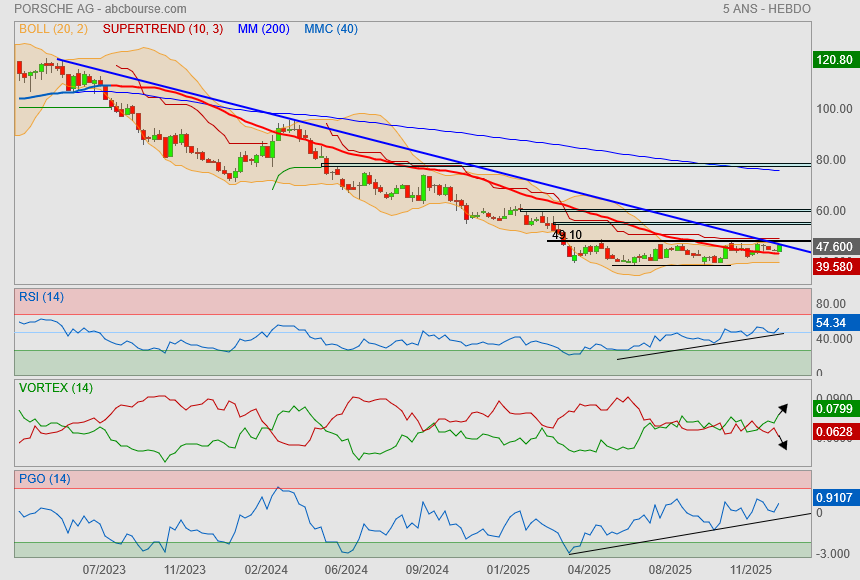
Task: Click the red 39.580 price tag
Action: click(833, 267)
